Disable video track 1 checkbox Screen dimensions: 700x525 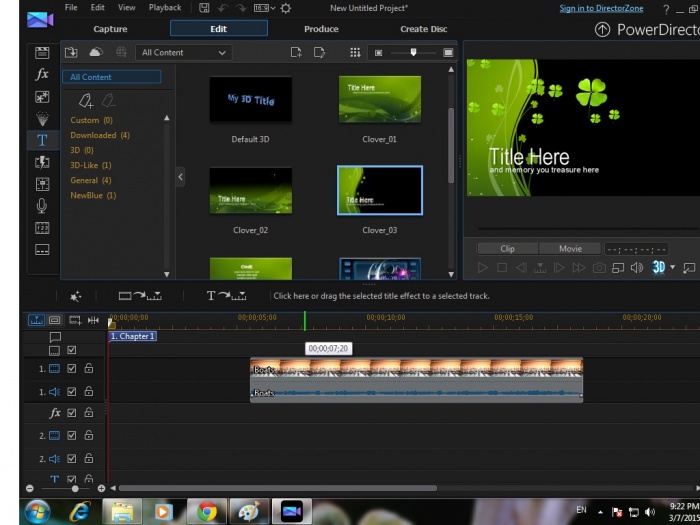(72, 369)
